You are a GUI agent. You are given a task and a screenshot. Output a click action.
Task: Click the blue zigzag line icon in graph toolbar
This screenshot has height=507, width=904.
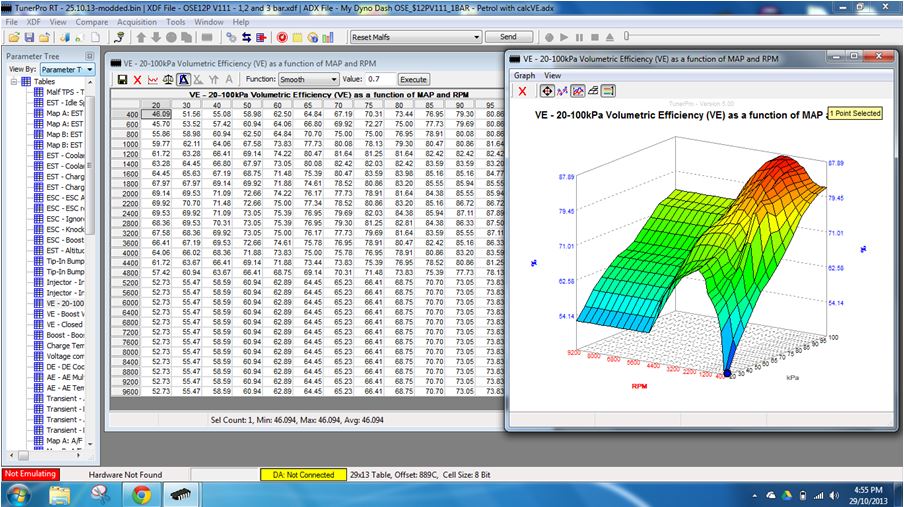pyautogui.click(x=562, y=91)
